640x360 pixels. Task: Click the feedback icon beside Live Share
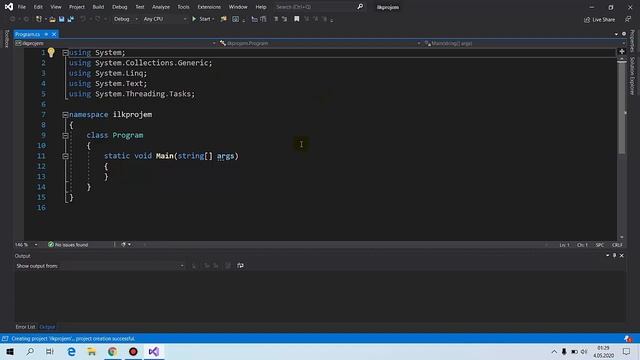tap(628, 19)
